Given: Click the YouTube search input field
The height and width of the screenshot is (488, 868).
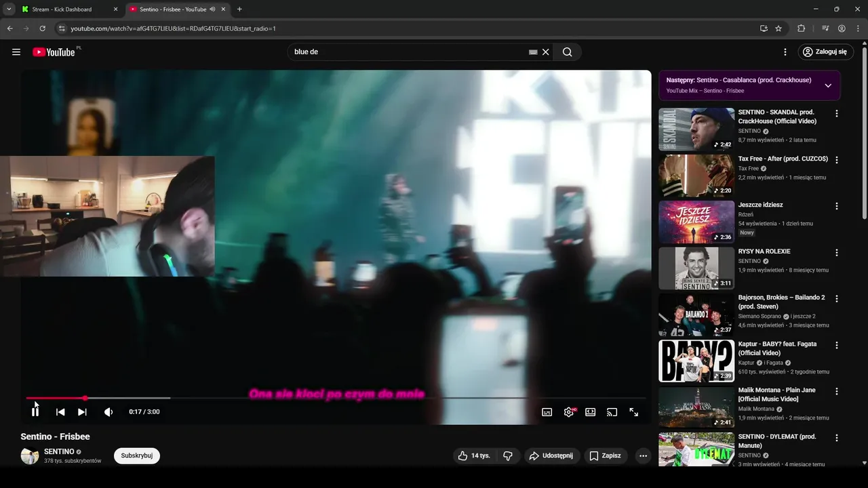Looking at the screenshot, I should 407,52.
